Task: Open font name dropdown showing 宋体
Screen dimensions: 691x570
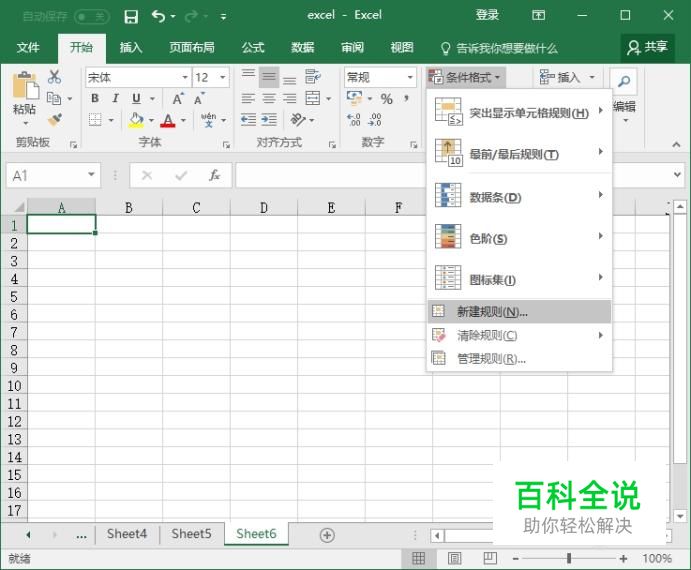Action: click(x=185, y=78)
